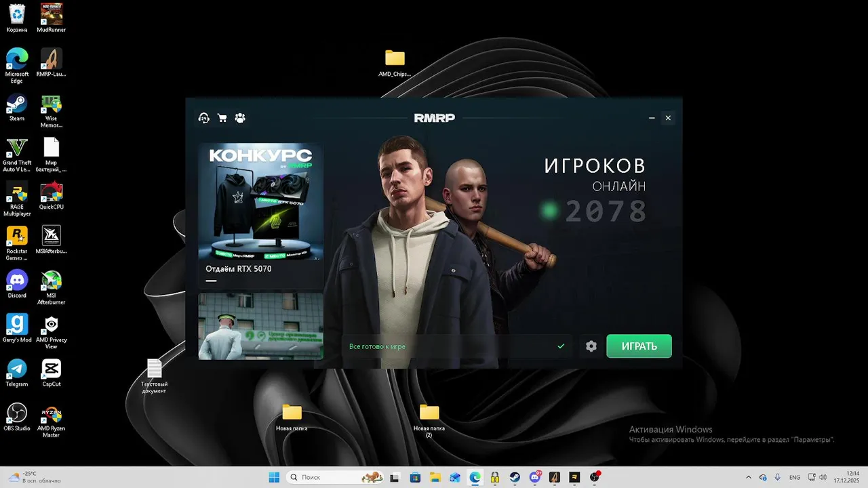Open the КОНКУРС RTX 5070 news banner

click(x=260, y=203)
